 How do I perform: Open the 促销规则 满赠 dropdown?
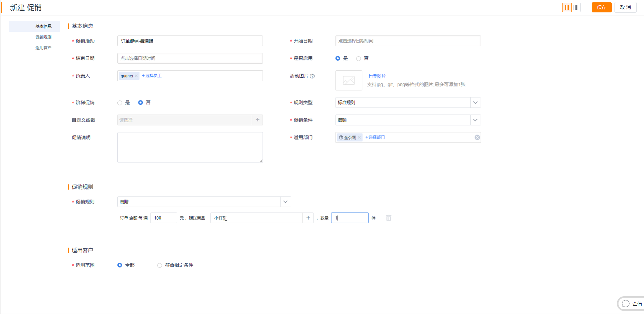(x=204, y=202)
